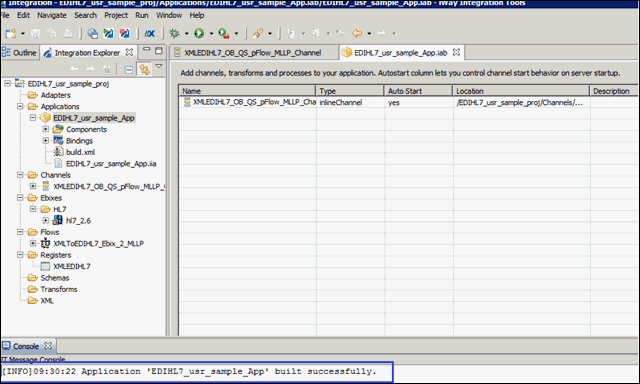
Task: Click the green-blue iWay toolbar icon
Action: (108, 33)
